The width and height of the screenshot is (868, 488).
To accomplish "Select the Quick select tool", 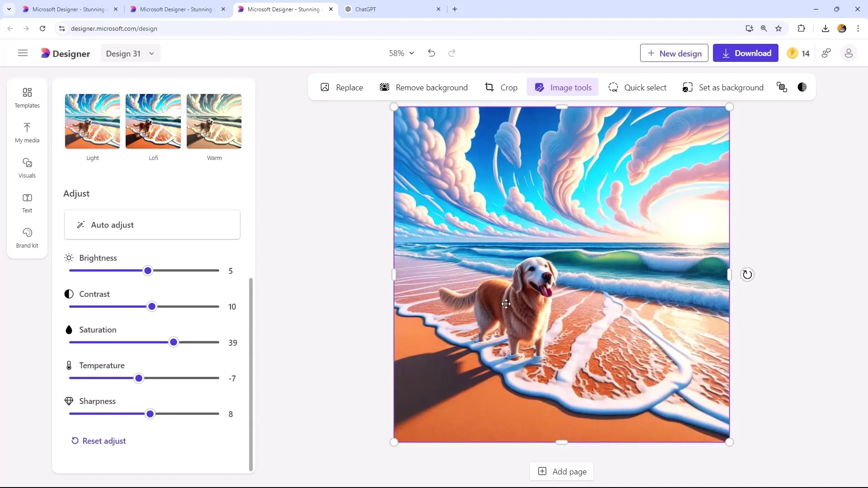I will pyautogui.click(x=638, y=88).
